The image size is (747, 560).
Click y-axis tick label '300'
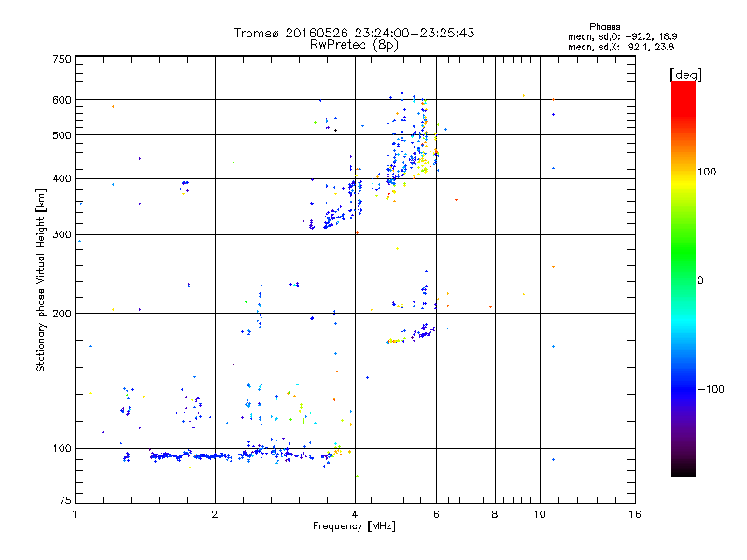62,235
